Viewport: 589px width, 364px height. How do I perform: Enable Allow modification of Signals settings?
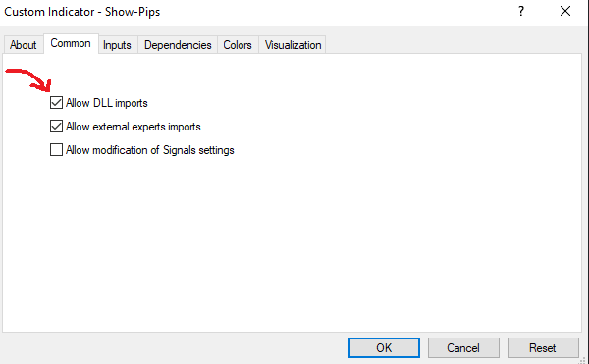pos(56,150)
